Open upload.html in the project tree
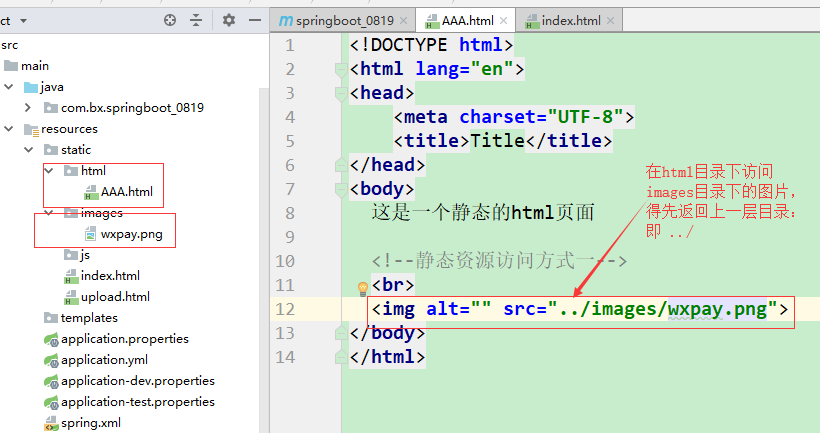The height and width of the screenshot is (433, 820). tap(115, 297)
